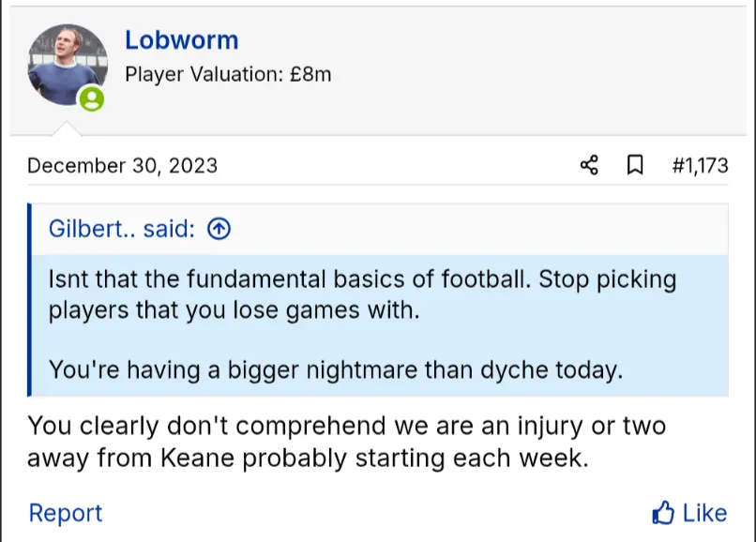Click empty area of quote header bar
The image size is (756, 542).
point(469,230)
